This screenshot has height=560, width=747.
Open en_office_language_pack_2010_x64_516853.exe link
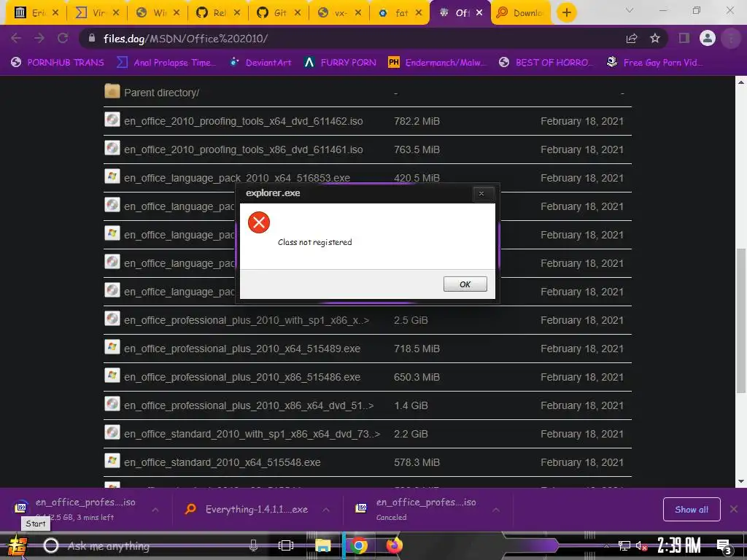(x=237, y=178)
